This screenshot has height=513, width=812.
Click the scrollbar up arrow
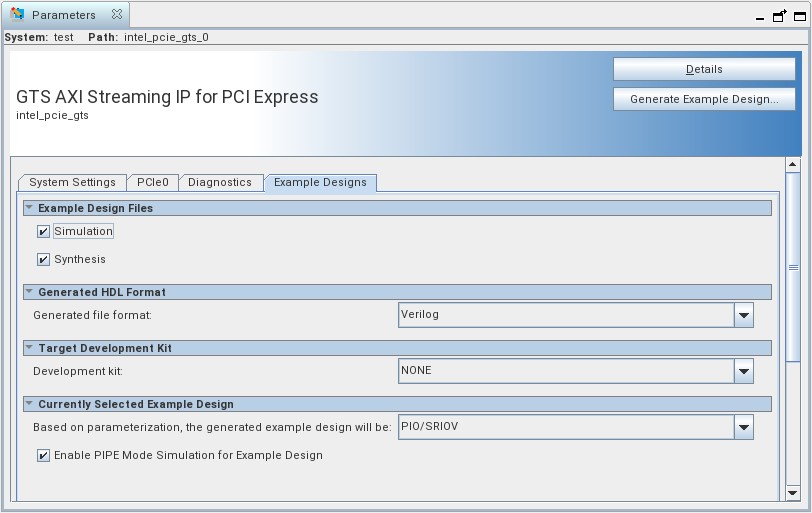click(x=792, y=165)
